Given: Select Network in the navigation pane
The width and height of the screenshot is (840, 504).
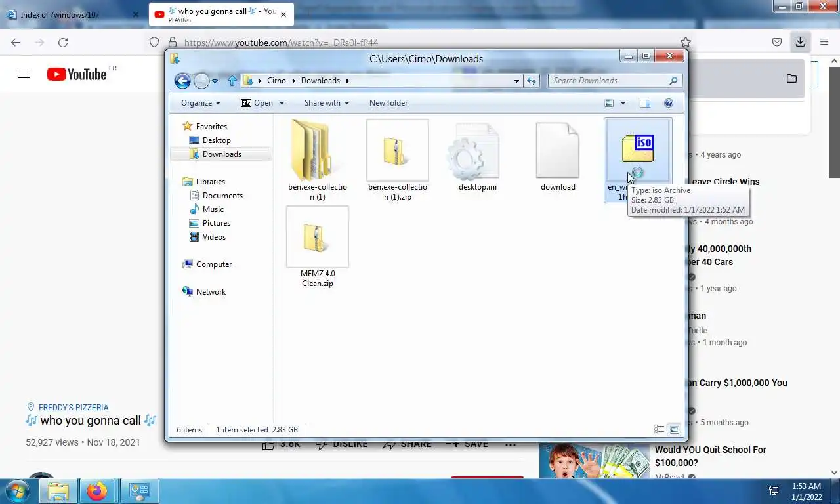Looking at the screenshot, I should point(211,292).
